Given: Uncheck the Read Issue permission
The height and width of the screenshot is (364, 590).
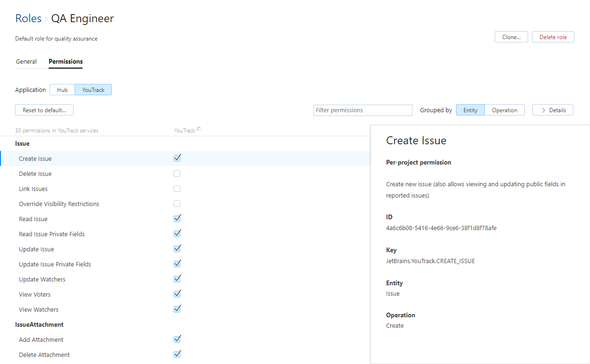Looking at the screenshot, I should tap(177, 219).
